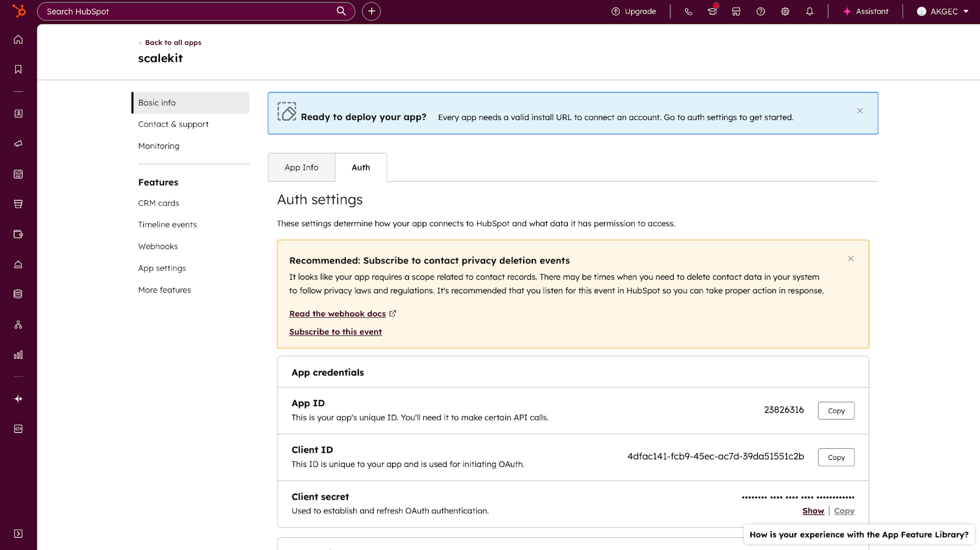Close the privacy deletion recommendation notice
Viewport: 980px width, 550px height.
tap(851, 258)
